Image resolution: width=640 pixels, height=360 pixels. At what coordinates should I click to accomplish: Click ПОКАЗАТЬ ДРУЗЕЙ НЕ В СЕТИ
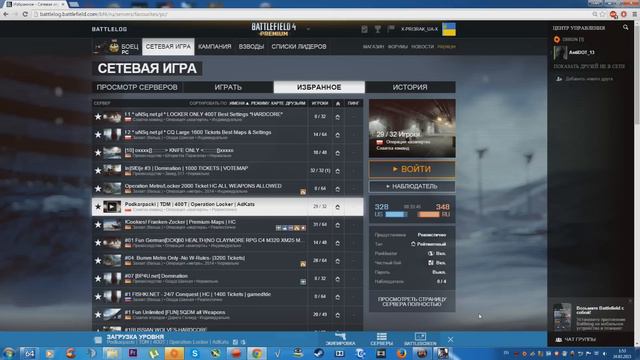589,66
